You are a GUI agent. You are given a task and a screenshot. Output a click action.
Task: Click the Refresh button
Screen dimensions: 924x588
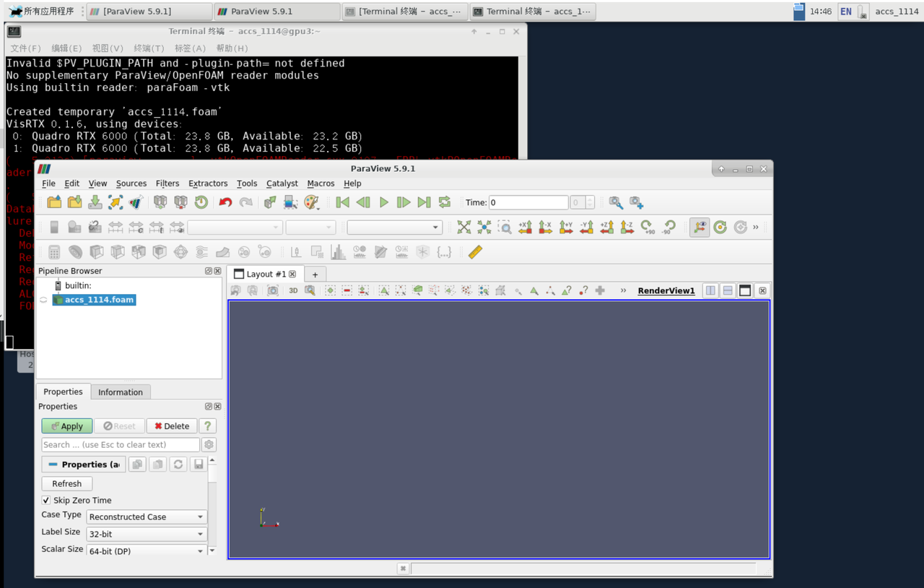click(67, 484)
